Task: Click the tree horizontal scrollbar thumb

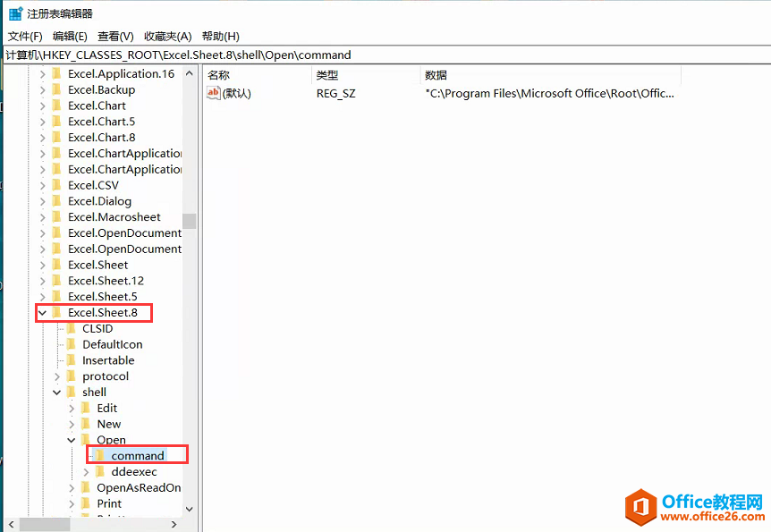Action: click(45, 525)
